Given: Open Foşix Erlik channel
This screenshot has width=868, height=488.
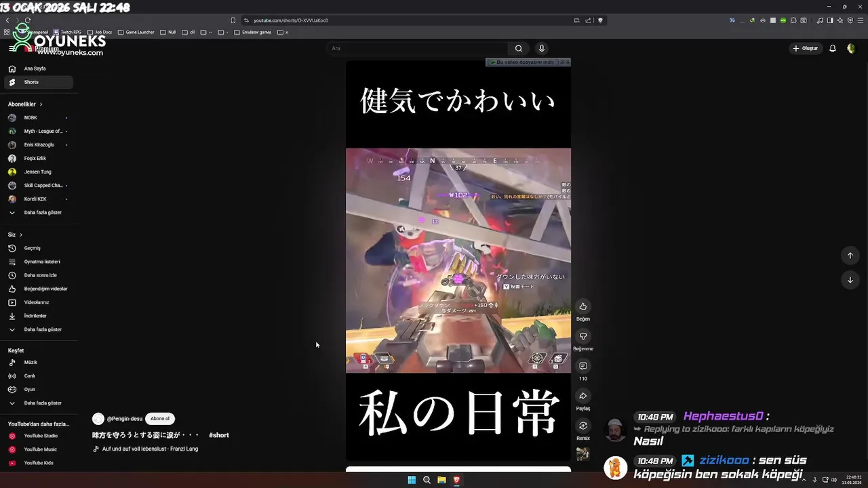Looking at the screenshot, I should (39, 158).
